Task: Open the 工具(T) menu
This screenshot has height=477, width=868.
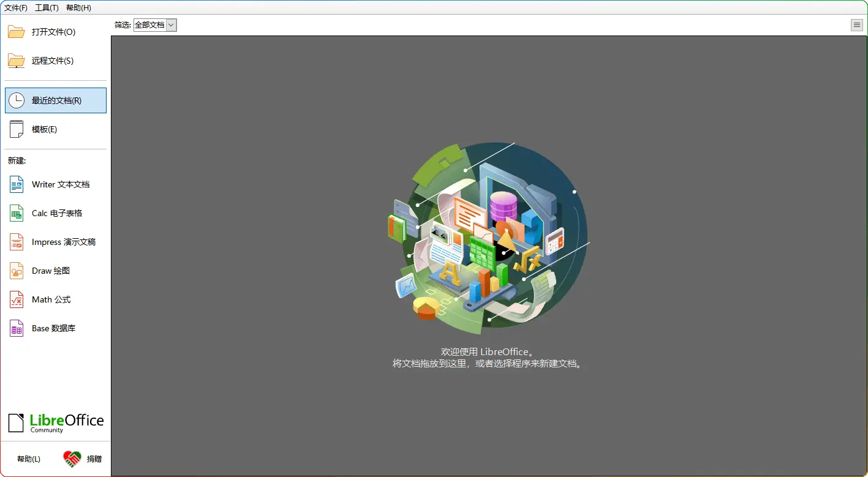Action: (x=47, y=8)
